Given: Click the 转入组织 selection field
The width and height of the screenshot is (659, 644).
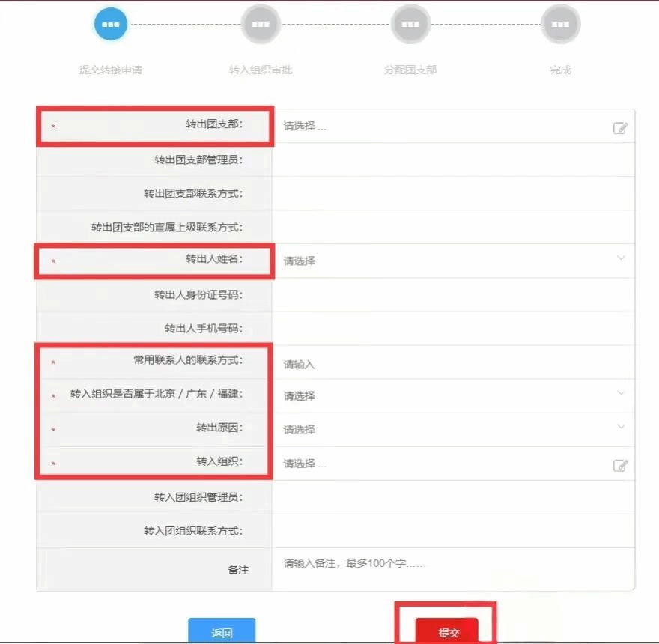Looking at the screenshot, I should (442, 464).
